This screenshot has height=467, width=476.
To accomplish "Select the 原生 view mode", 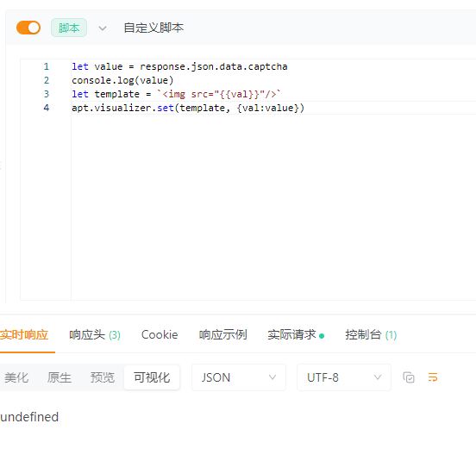I will coord(60,377).
